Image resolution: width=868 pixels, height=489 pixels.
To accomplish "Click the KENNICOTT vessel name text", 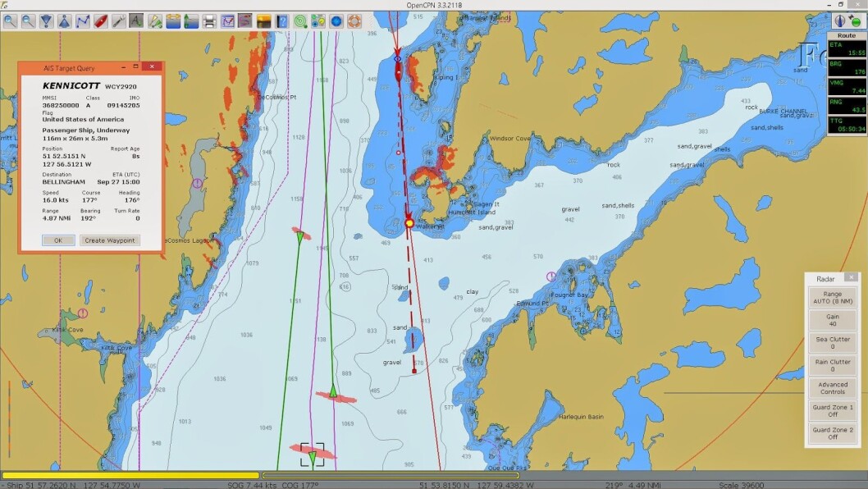I will pyautogui.click(x=71, y=86).
